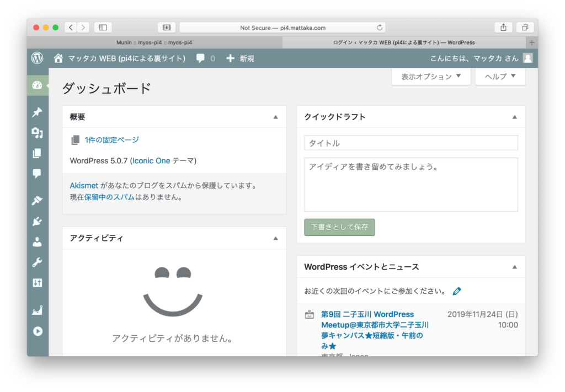Open Dashboard gauge icon in sidebar
Viewport: 565px width, 392px height.
37,85
